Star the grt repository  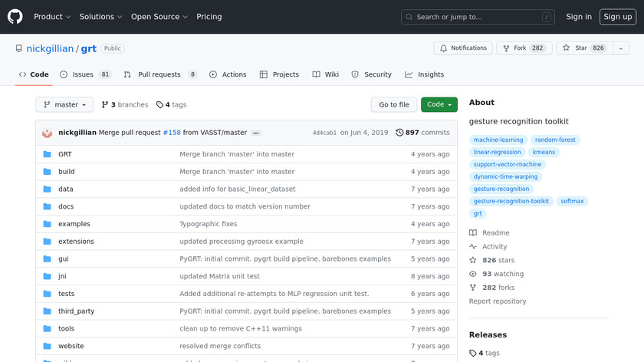coord(582,48)
